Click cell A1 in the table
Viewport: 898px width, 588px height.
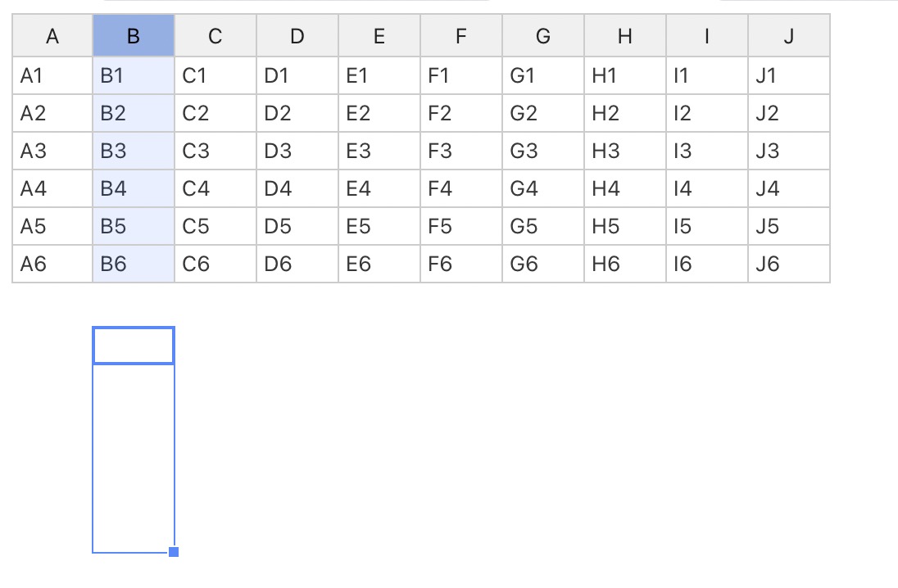point(52,75)
